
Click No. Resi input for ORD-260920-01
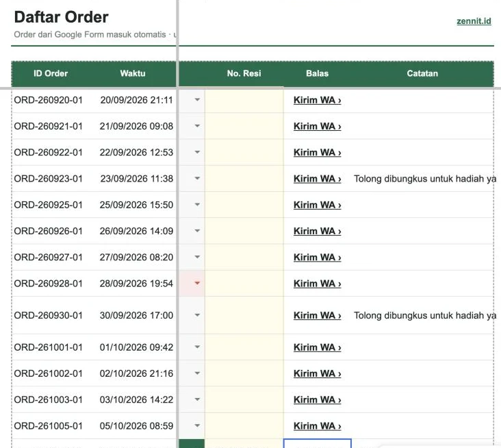pos(244,100)
